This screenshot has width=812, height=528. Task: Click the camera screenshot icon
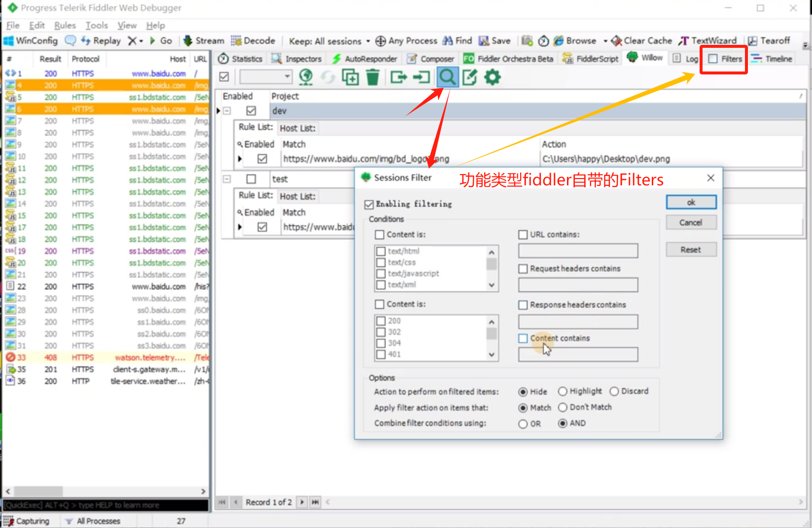point(527,41)
